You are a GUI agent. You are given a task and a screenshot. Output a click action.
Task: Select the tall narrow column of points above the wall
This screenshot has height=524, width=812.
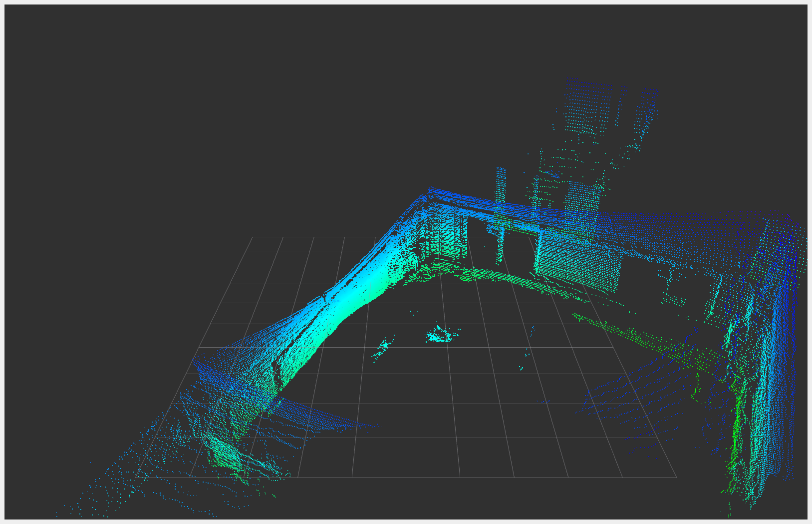[501, 215]
